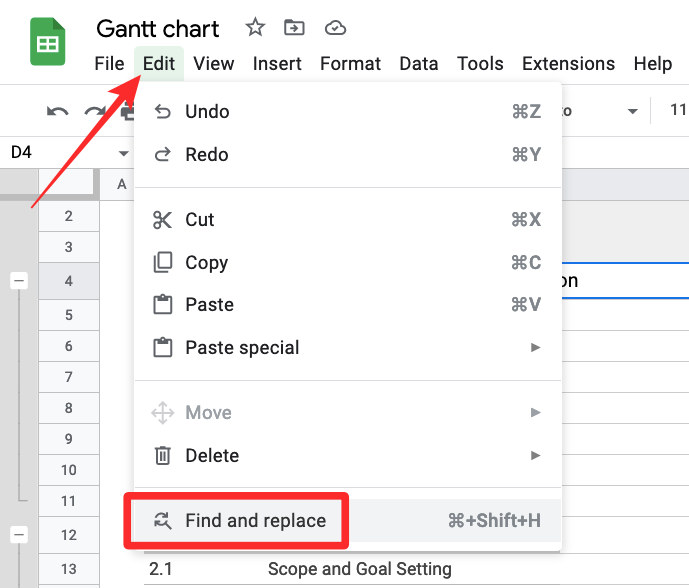The image size is (689, 588).
Task: Click the toolbar redo arrow
Action: tap(94, 112)
